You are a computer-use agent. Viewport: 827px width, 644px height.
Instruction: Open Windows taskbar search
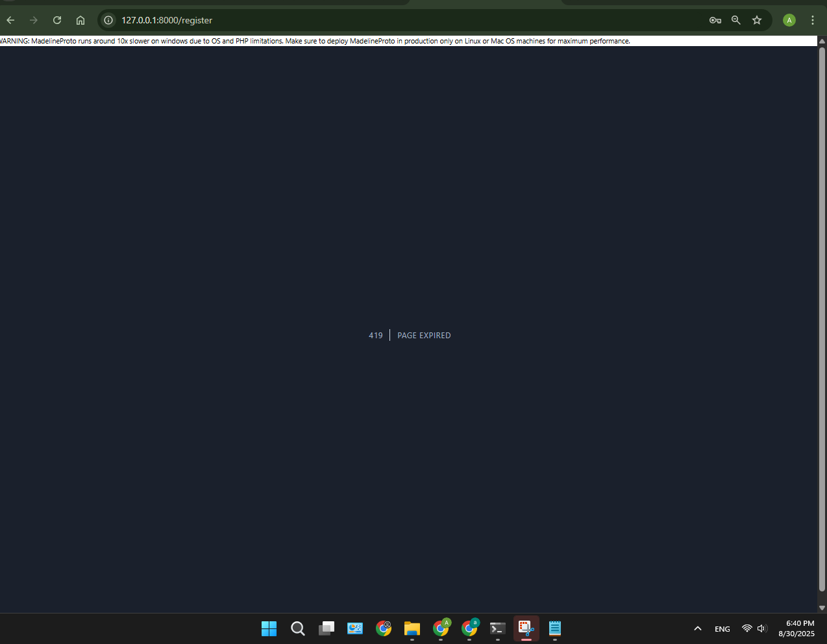tap(298, 628)
